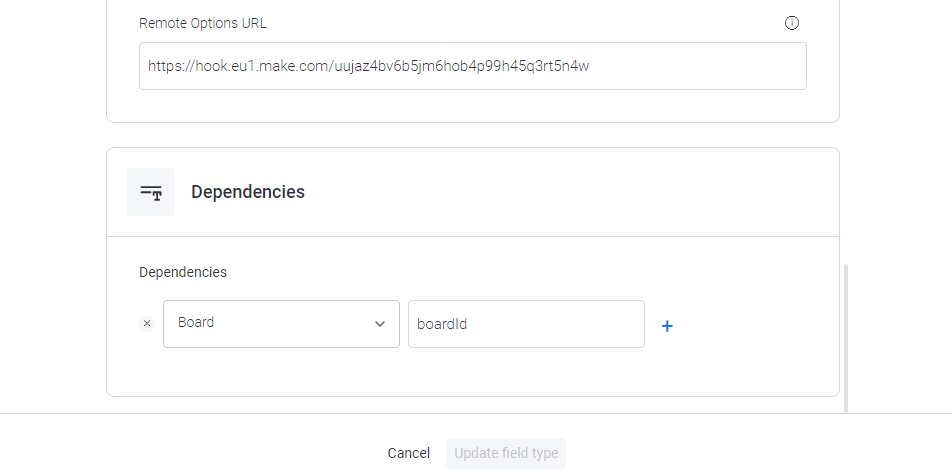Click the 'Remote Options URL' label text
The width and height of the screenshot is (952, 470).
203,23
